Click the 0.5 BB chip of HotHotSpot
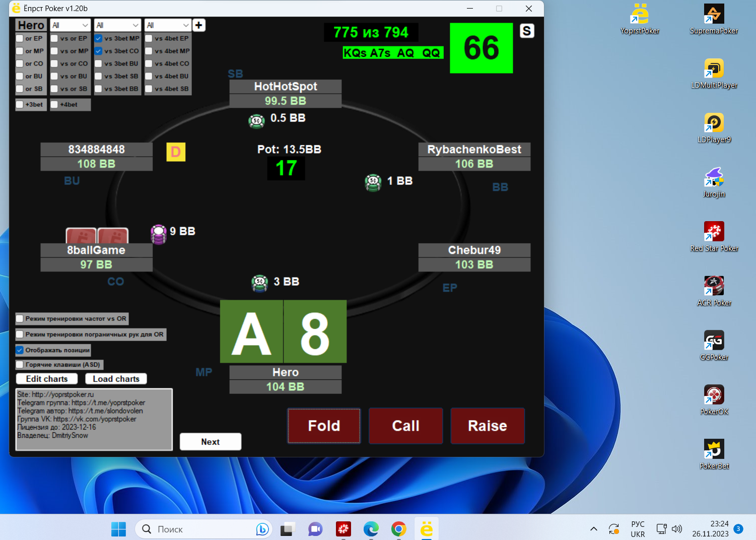756x540 pixels. (x=256, y=120)
